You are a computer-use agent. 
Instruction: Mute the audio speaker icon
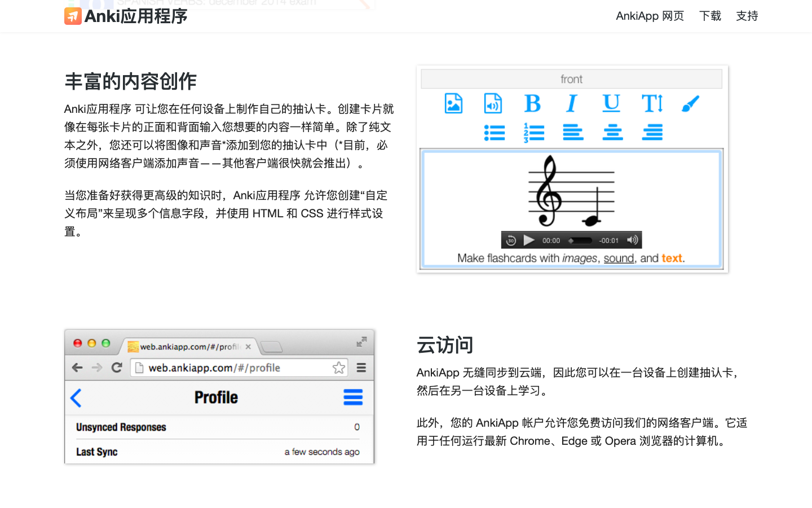pos(632,240)
